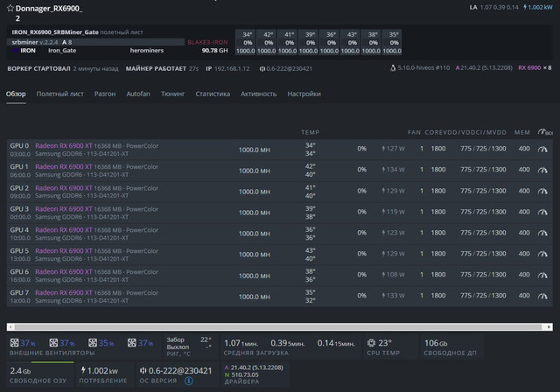The image size is (560, 392).
Task: Click the GPU 4 power value 123 W
Action: pyautogui.click(x=395, y=233)
